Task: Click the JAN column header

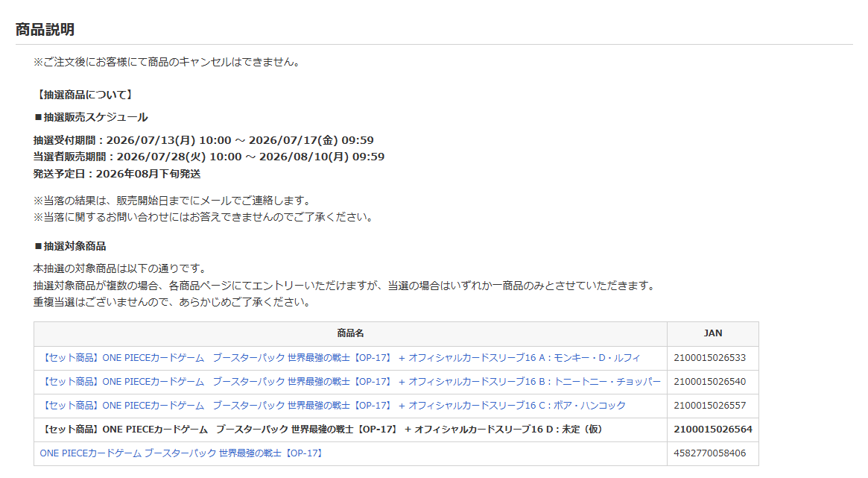Action: (713, 333)
